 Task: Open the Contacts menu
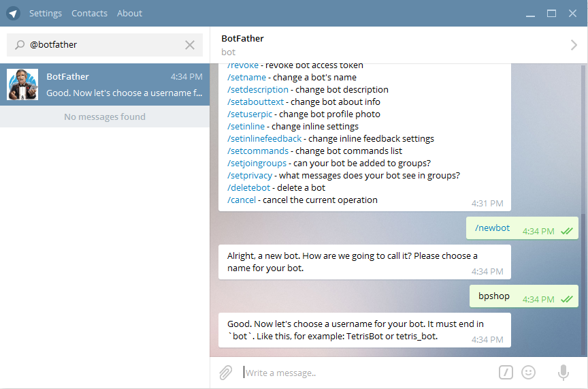(x=89, y=14)
